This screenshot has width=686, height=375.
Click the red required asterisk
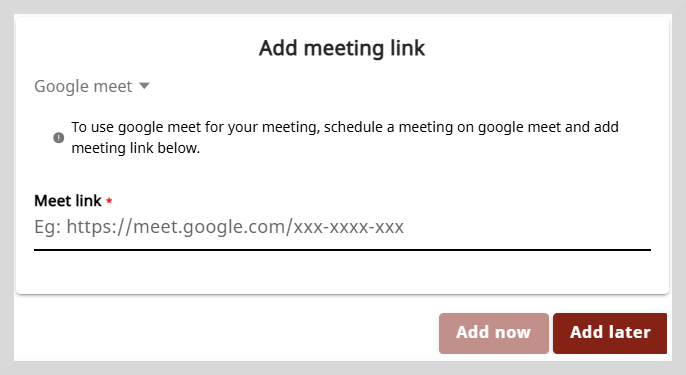(109, 201)
